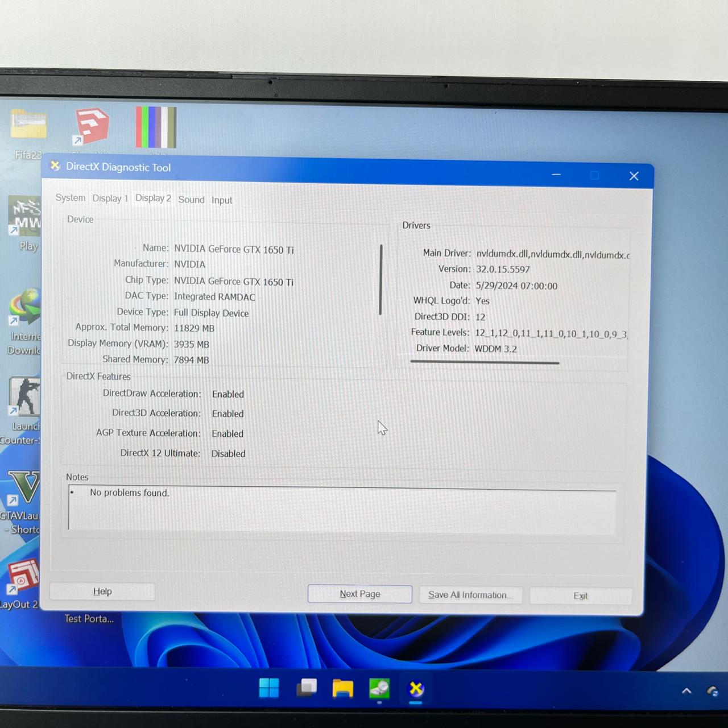Click the Device panel vertical scrollbar
This screenshot has width=728, height=728.
pos(380,279)
